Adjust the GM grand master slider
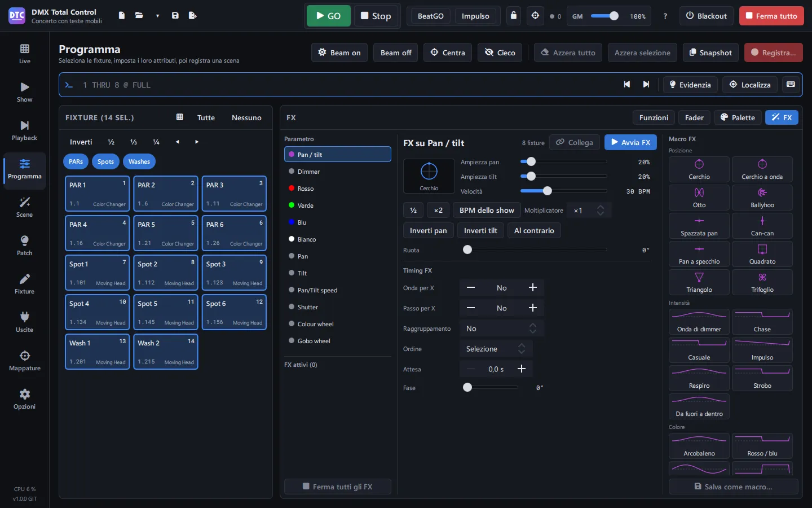Screen dimensions: 812x508 click(x=605, y=16)
